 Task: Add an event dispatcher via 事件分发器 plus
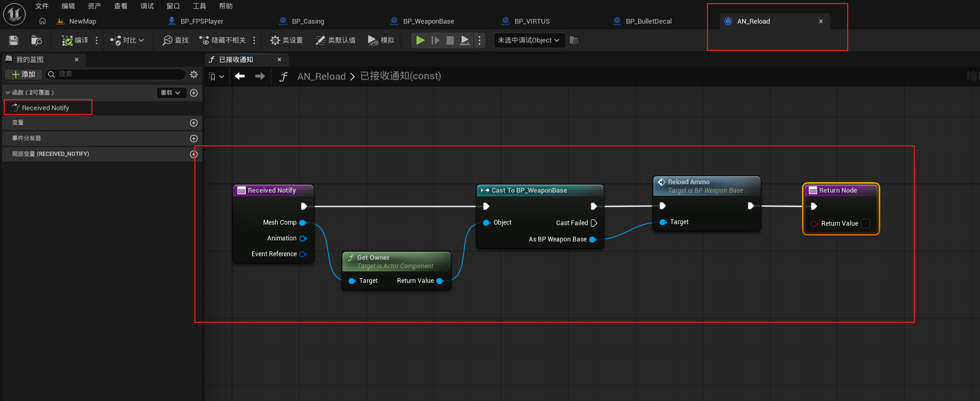point(194,139)
